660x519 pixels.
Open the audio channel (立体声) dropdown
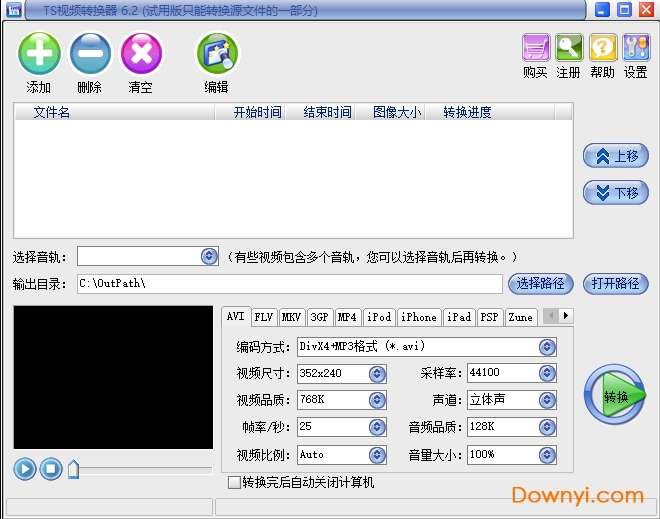coord(547,400)
